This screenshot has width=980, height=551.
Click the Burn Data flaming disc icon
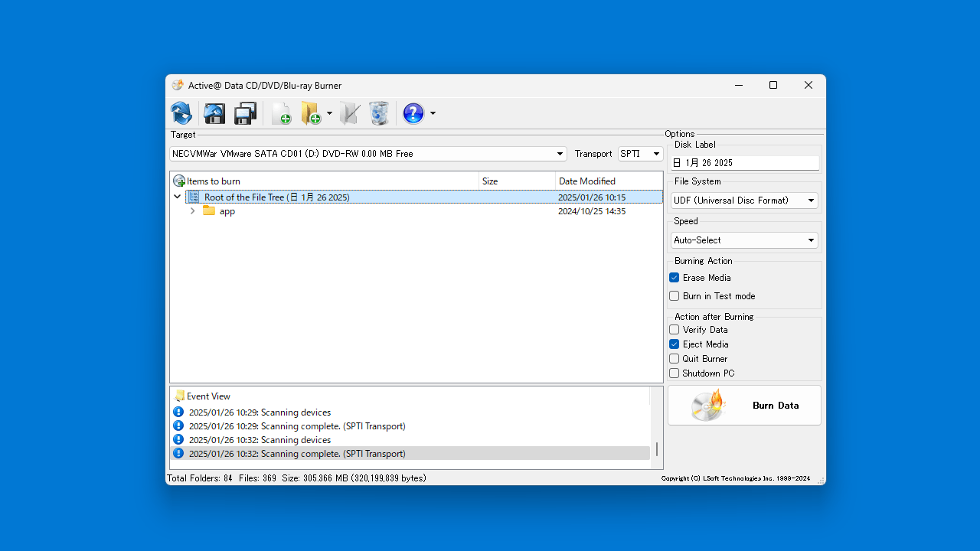707,405
